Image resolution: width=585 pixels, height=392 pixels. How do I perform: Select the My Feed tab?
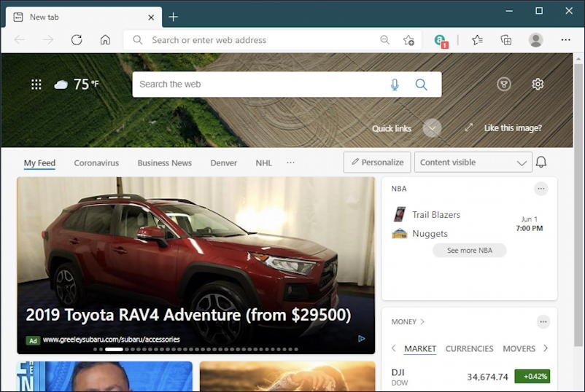point(39,162)
